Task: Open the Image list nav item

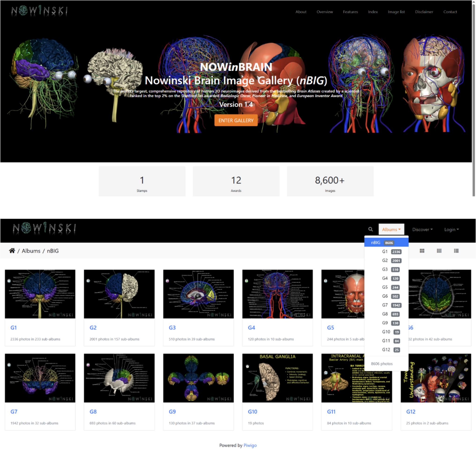Action: [x=396, y=12]
